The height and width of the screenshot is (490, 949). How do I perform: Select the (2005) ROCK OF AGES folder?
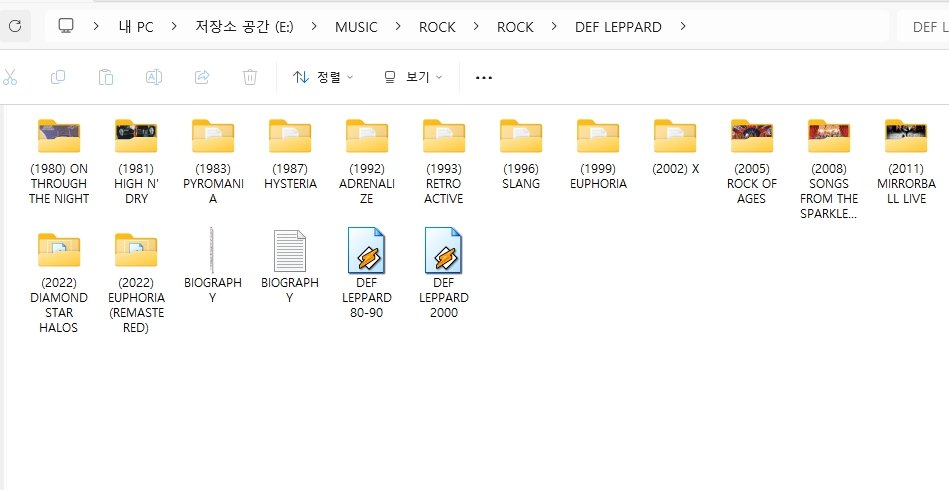[x=752, y=162]
